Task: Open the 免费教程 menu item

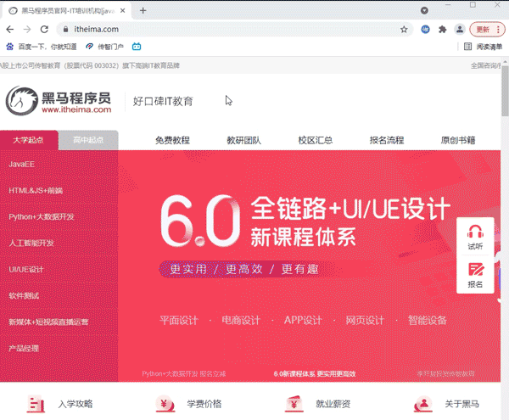Action: (x=172, y=141)
